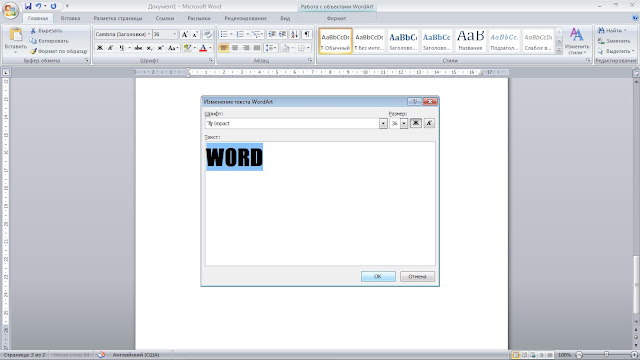Image resolution: width=640 pixels, height=360 pixels.
Task: Open the Шрифт font dropdown in WordArt dialog
Action: pyautogui.click(x=383, y=123)
